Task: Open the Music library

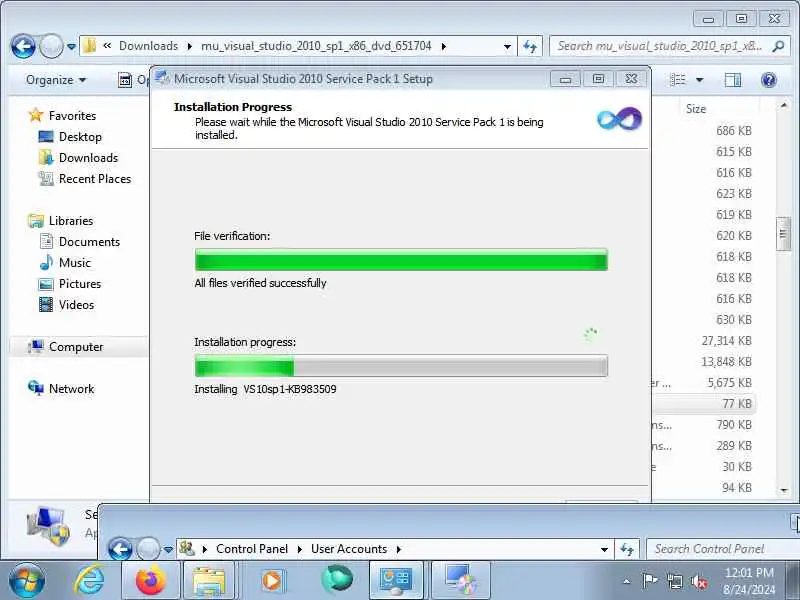Action: coord(74,263)
